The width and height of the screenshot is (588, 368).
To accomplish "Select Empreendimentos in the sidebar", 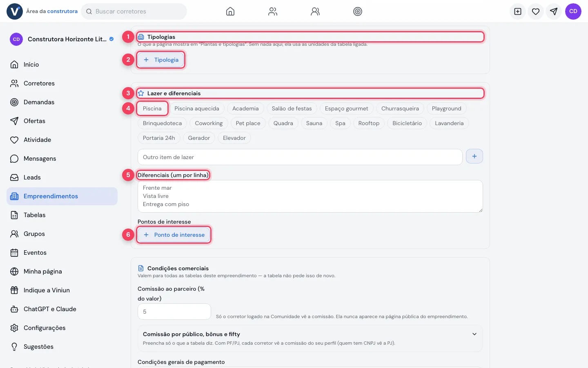I will pos(62,196).
